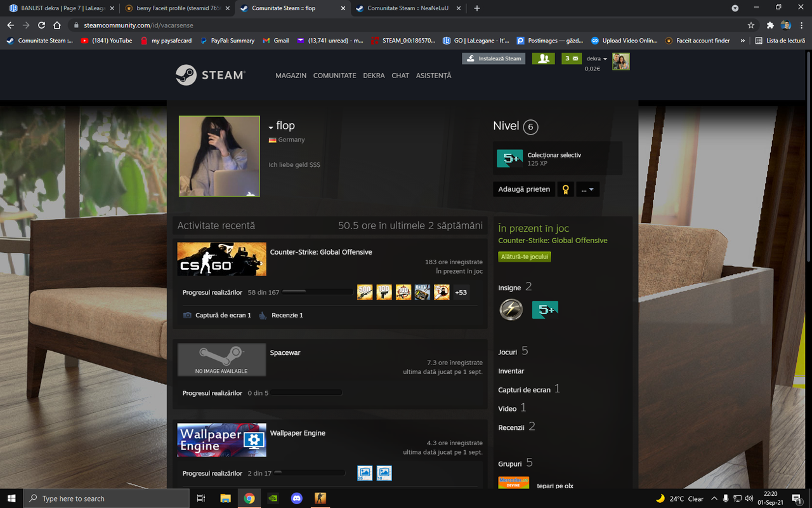Open the friends activity icon in the header

click(x=542, y=58)
